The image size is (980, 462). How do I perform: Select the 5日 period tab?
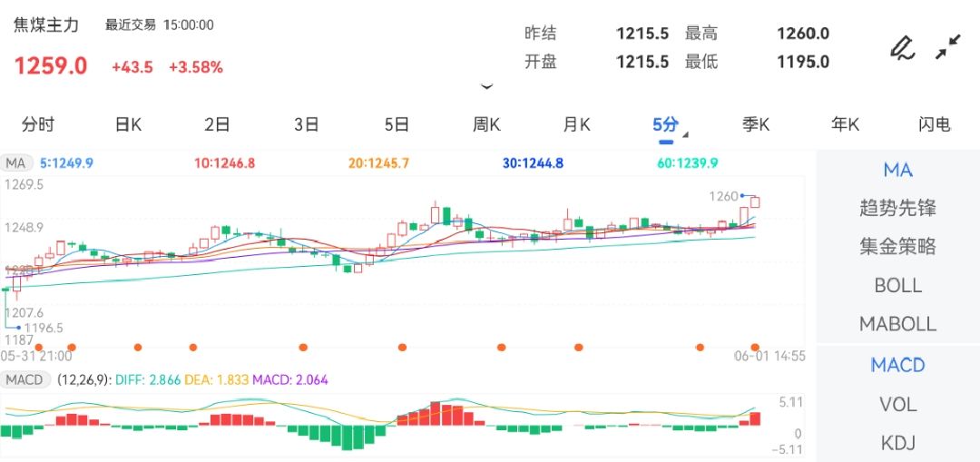[x=397, y=124]
